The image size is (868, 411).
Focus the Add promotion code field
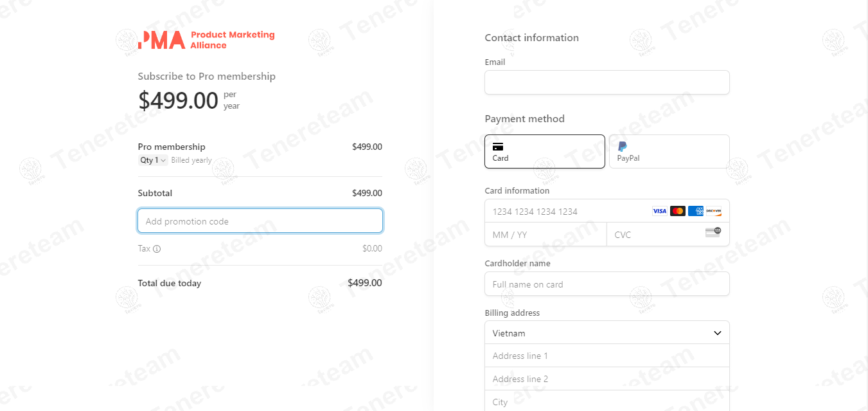[x=260, y=221]
